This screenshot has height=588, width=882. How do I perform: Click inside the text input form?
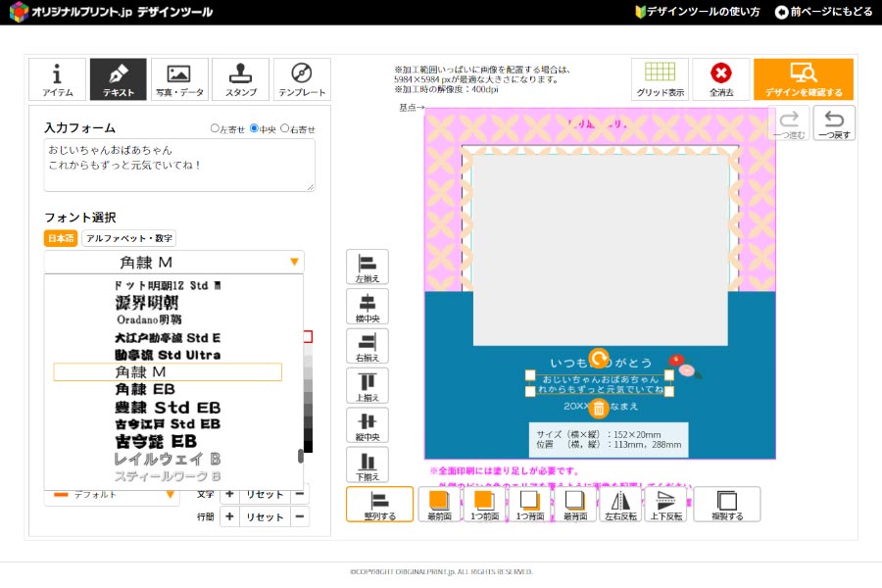(x=179, y=165)
